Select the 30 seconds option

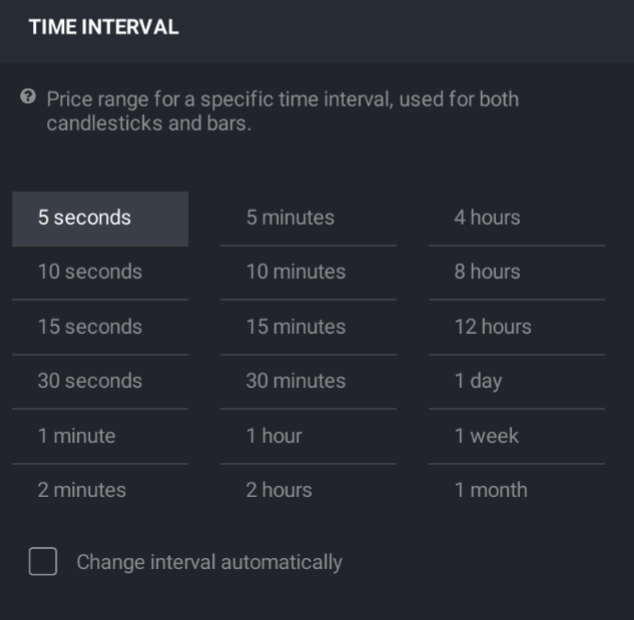pos(100,382)
